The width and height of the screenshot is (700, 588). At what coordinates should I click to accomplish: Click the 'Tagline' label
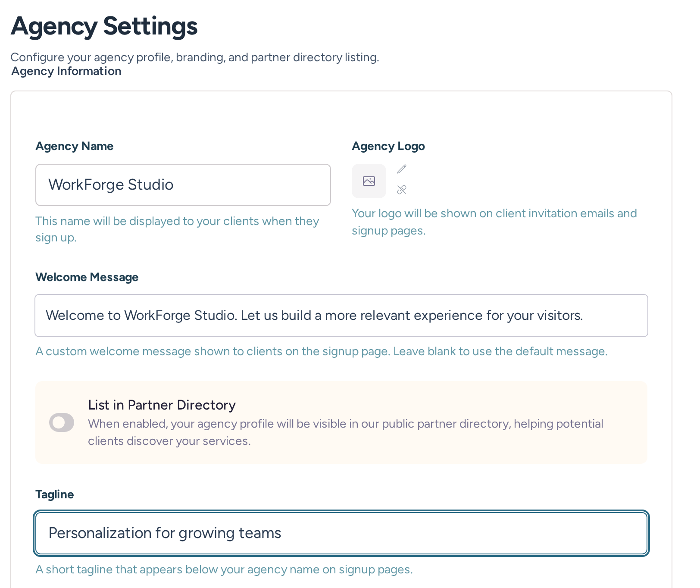[x=55, y=494]
